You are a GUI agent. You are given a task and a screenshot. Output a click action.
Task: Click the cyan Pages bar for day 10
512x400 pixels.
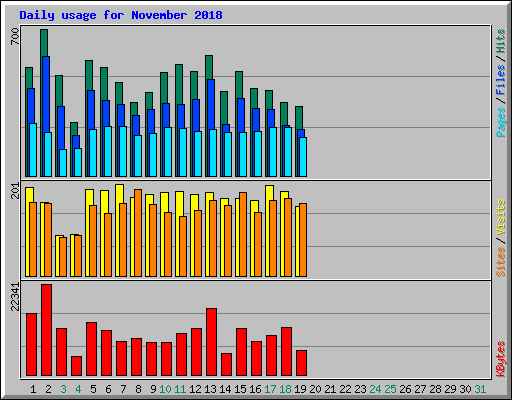168,152
